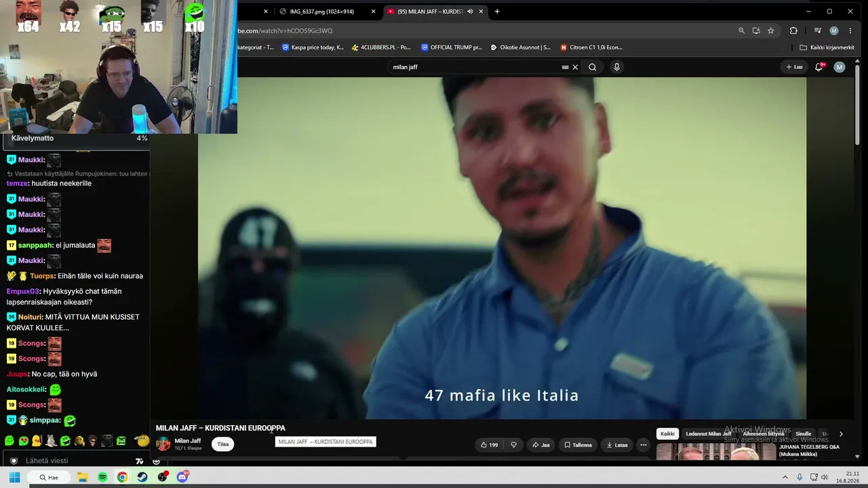The width and height of the screenshot is (868, 488).
Task: Open the Citroen C1 bookmark
Action: [591, 47]
